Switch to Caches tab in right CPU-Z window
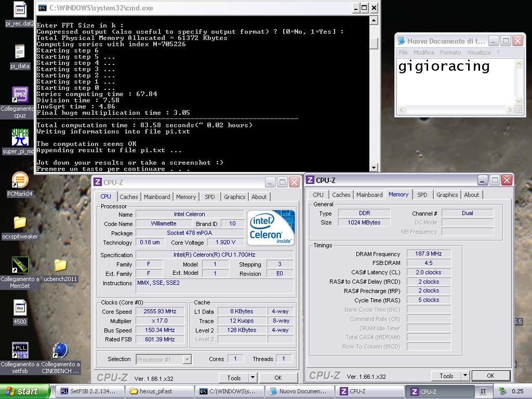This screenshot has width=532, height=399. 341,195
